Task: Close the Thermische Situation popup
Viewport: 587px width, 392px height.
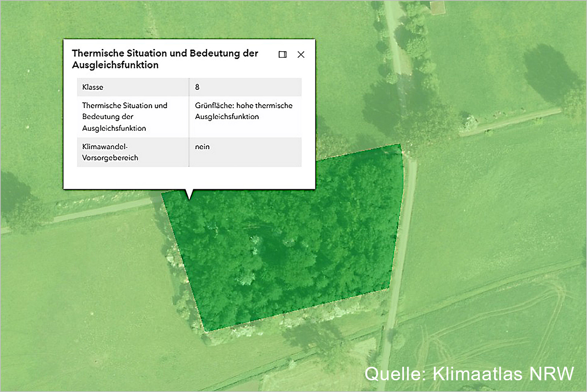Action: (x=301, y=55)
